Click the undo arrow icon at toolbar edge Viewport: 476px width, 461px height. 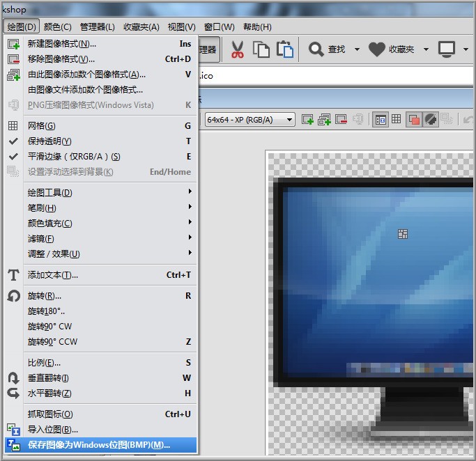468,120
